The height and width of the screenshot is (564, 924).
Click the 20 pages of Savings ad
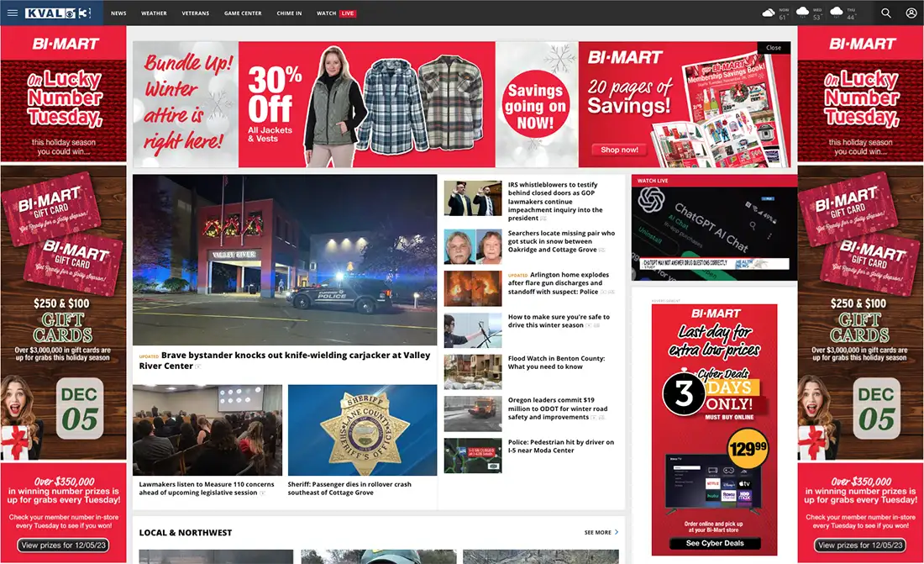pos(684,104)
